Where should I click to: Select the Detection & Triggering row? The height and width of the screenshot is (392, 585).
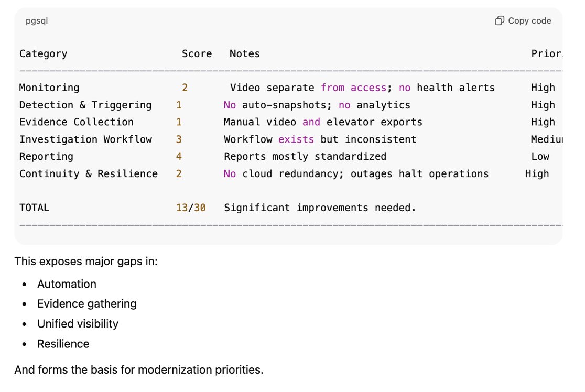85,105
